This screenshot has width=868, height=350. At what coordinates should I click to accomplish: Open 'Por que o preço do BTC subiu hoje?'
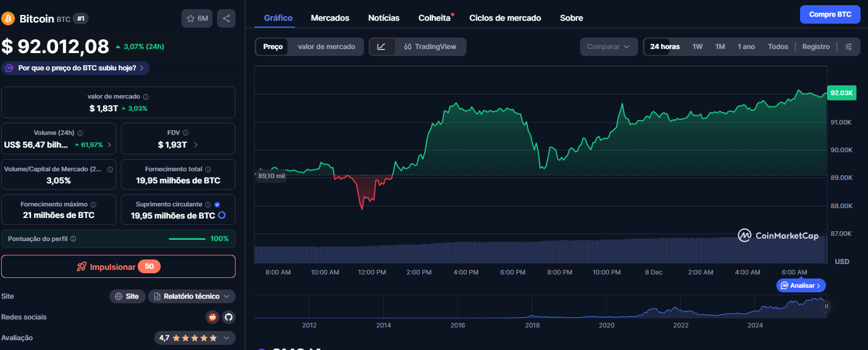75,67
